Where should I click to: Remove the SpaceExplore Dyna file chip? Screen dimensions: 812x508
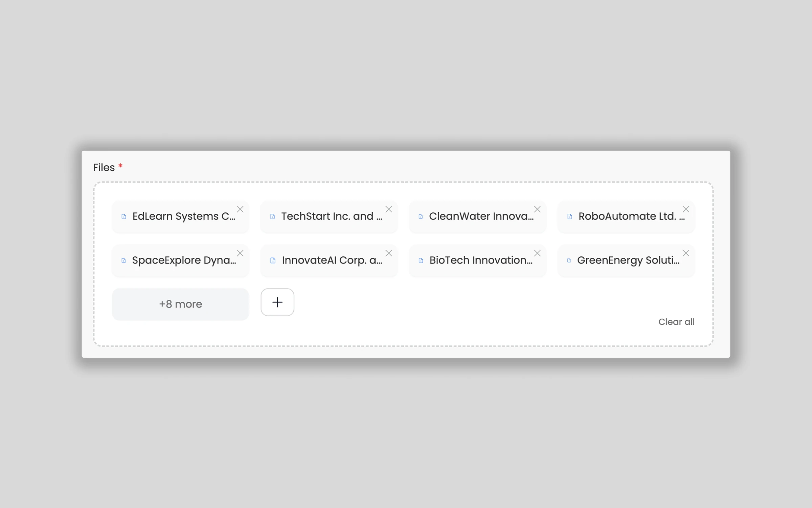coord(240,253)
